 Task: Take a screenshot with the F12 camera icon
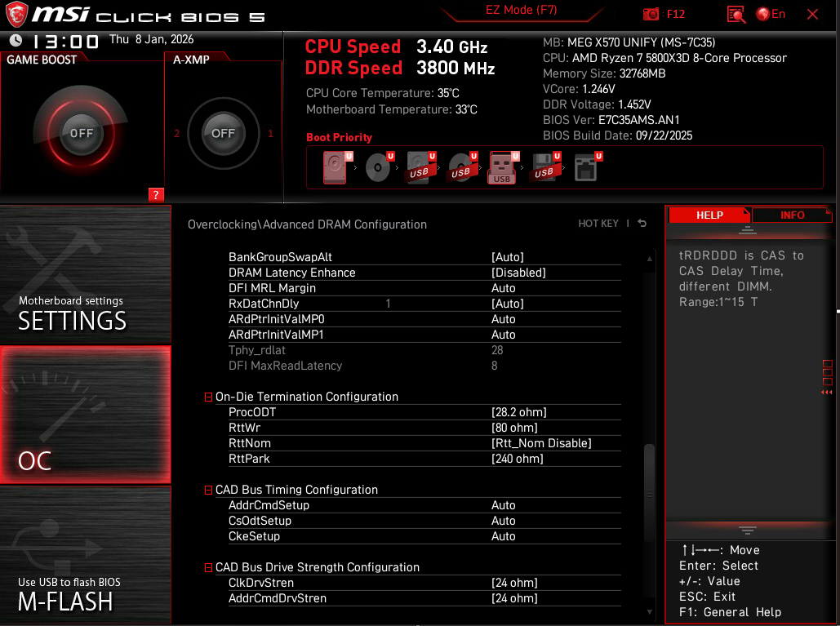pos(651,14)
